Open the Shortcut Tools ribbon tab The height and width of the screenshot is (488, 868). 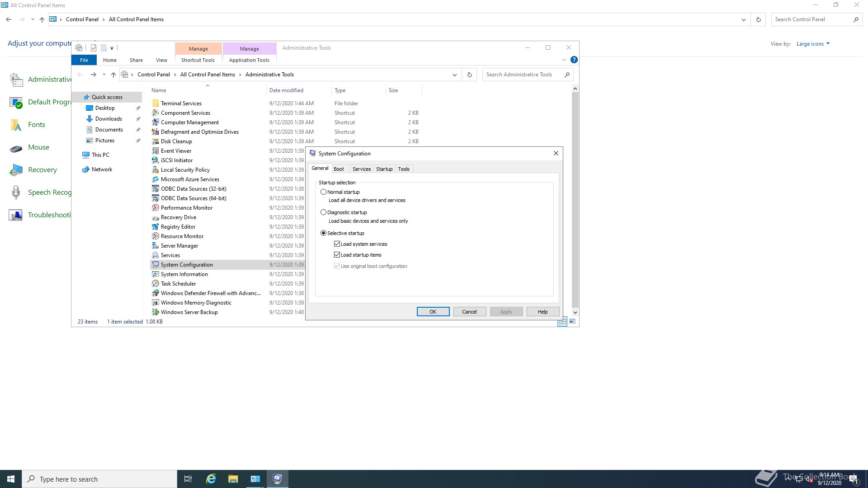198,60
